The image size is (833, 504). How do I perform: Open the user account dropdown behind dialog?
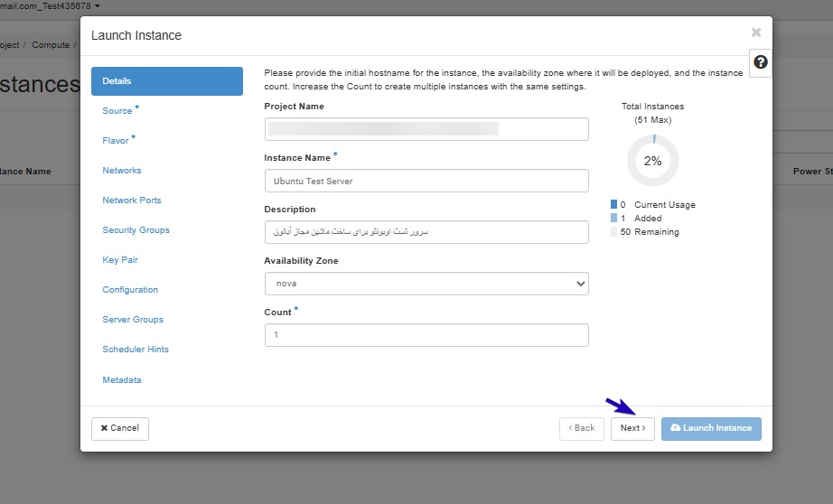(50, 6)
